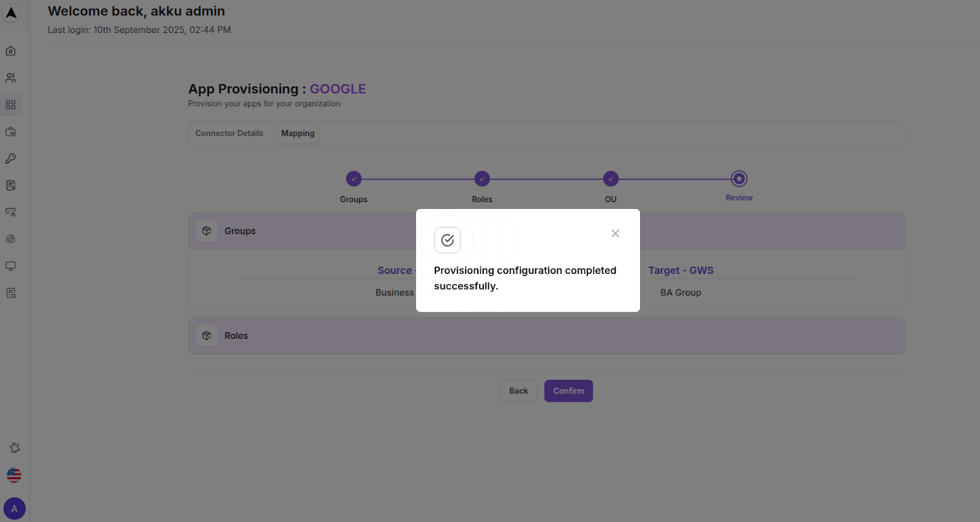Open the log search icon in sidebar

coord(10,293)
